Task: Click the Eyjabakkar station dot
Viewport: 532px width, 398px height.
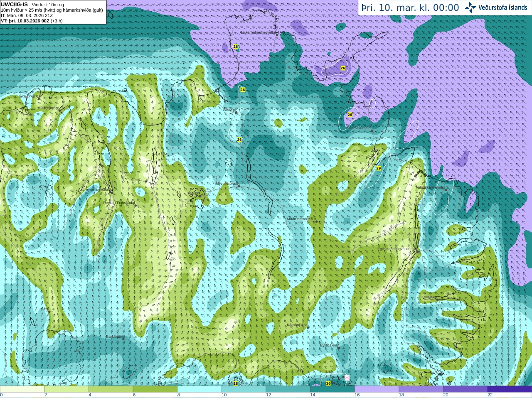Action: [x=339, y=348]
